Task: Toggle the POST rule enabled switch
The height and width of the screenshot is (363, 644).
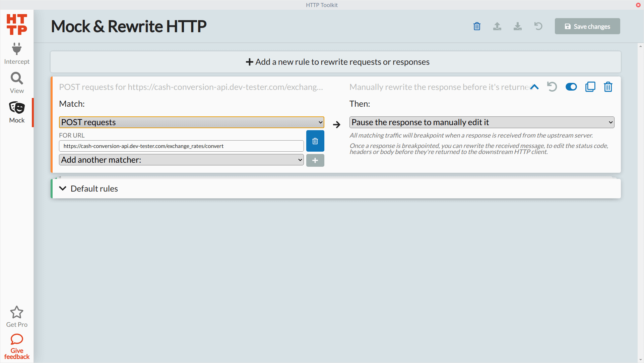Action: [x=571, y=87]
